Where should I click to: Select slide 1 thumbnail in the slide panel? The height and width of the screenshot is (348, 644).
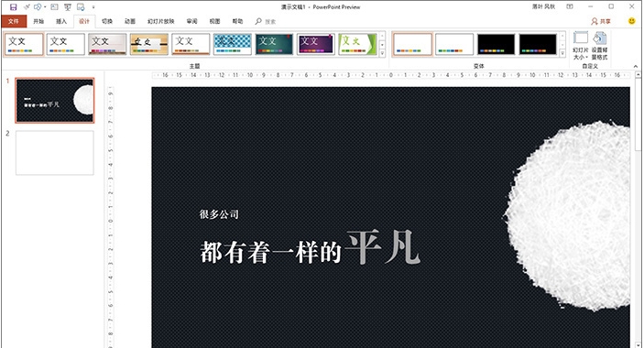[x=55, y=101]
